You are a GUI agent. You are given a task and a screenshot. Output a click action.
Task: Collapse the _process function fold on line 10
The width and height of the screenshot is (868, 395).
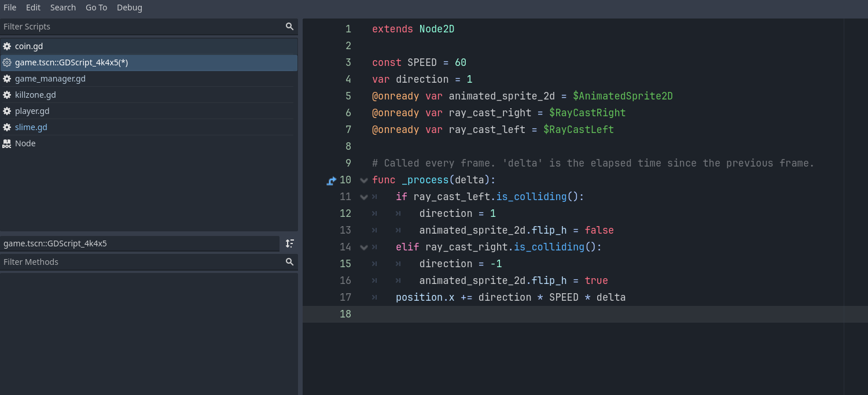point(364,180)
